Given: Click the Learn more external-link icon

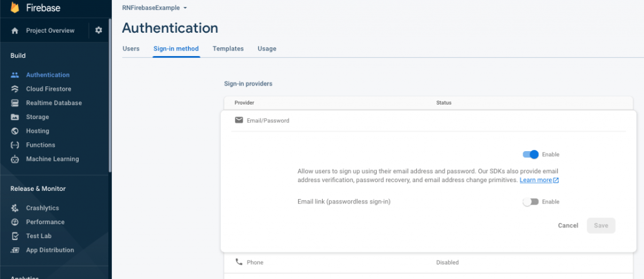Looking at the screenshot, I should tap(556, 180).
